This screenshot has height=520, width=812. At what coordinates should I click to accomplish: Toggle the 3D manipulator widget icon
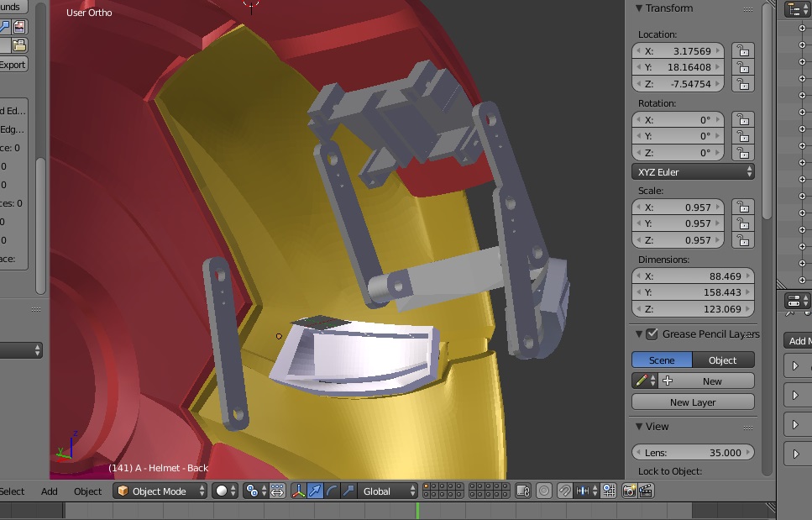click(299, 491)
